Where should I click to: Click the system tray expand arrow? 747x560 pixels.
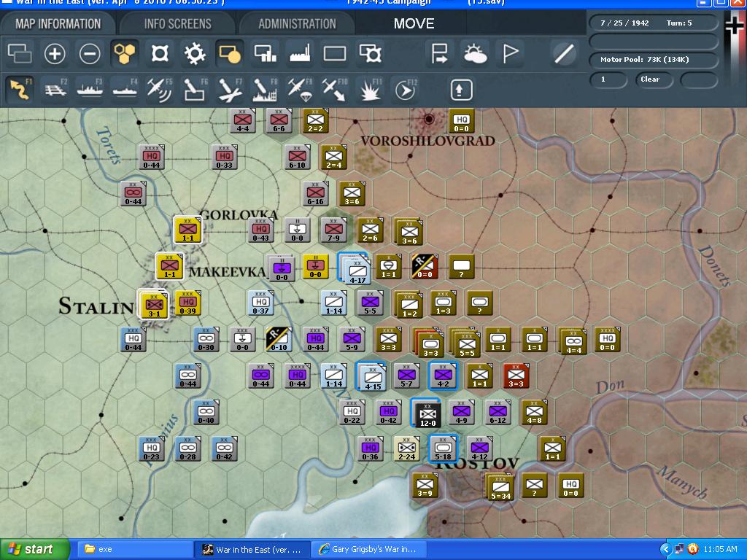[665, 550]
